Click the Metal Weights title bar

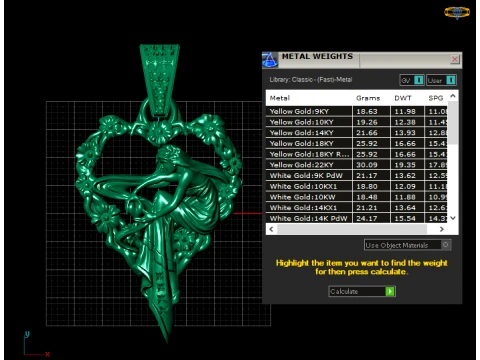pos(363,60)
